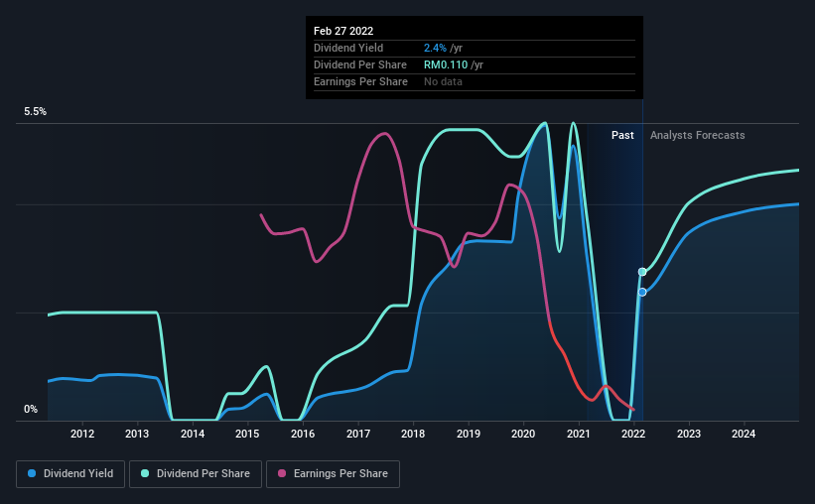This screenshot has width=815, height=504.
Task: Click the blue data point marker at 2022
Action: point(642,292)
